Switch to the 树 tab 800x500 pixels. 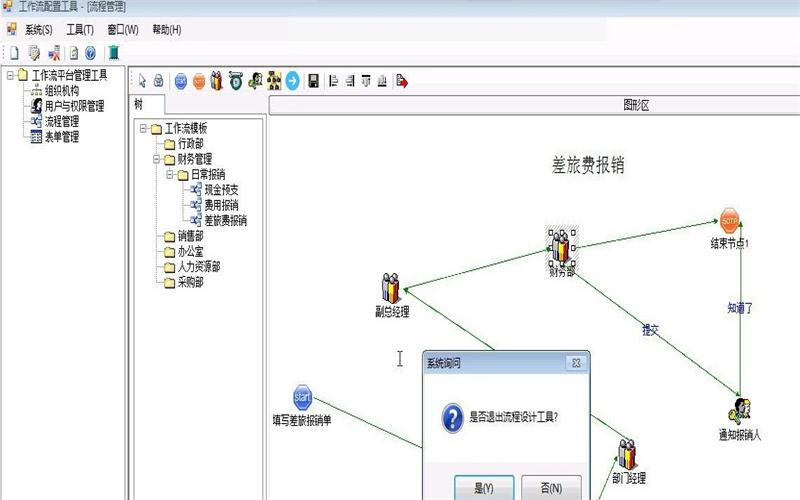(146, 105)
